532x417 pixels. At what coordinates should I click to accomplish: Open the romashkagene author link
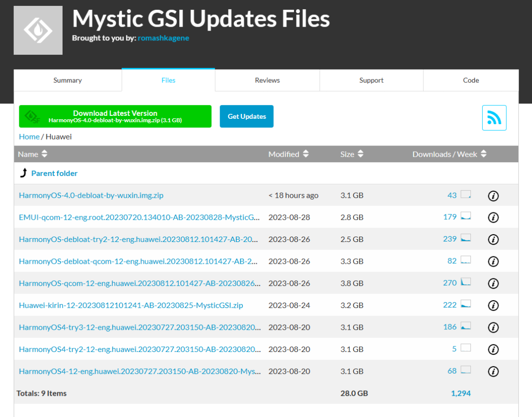pos(164,38)
